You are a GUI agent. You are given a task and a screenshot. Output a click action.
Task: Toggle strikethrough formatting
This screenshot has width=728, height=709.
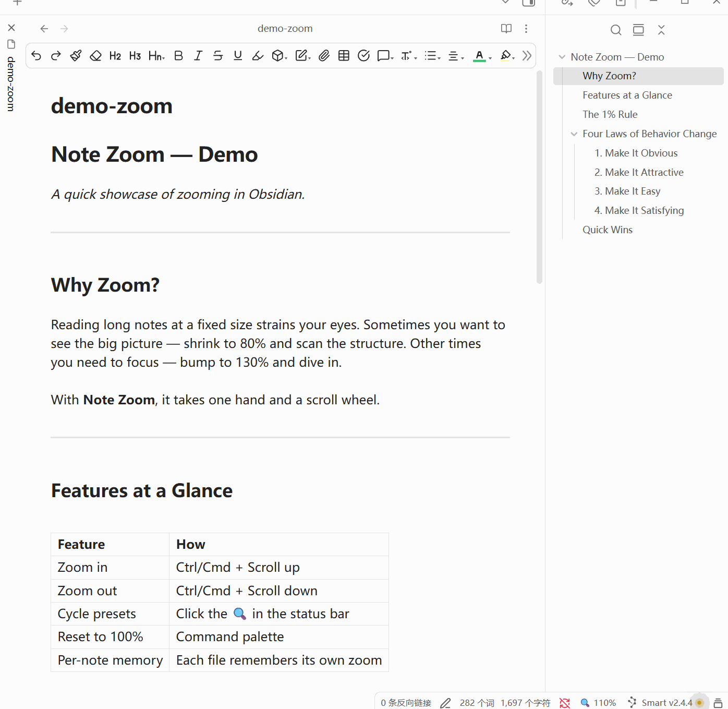coord(218,56)
